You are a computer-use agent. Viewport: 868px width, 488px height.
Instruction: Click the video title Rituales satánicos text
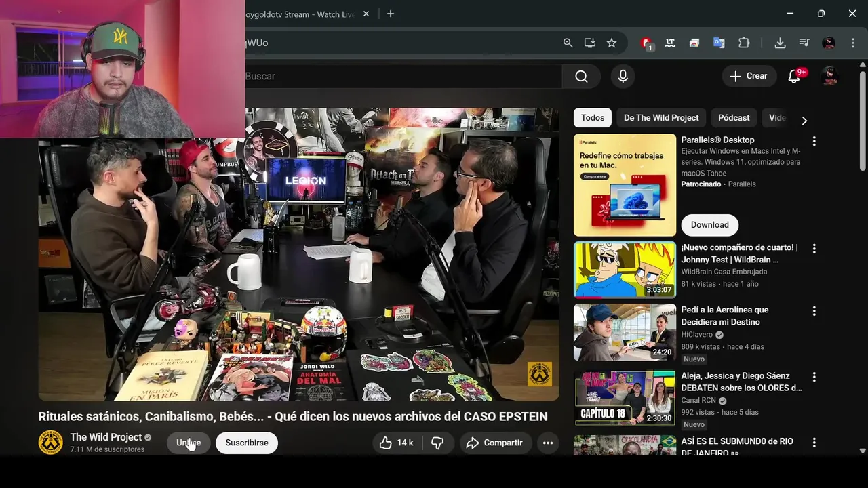click(293, 417)
